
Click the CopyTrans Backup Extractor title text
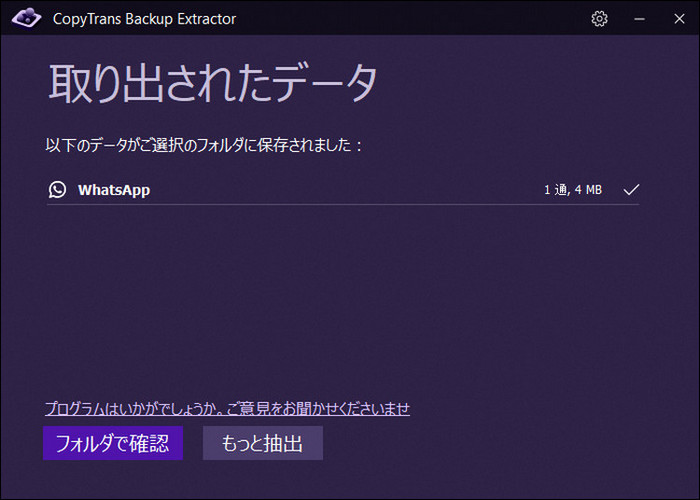[x=144, y=19]
